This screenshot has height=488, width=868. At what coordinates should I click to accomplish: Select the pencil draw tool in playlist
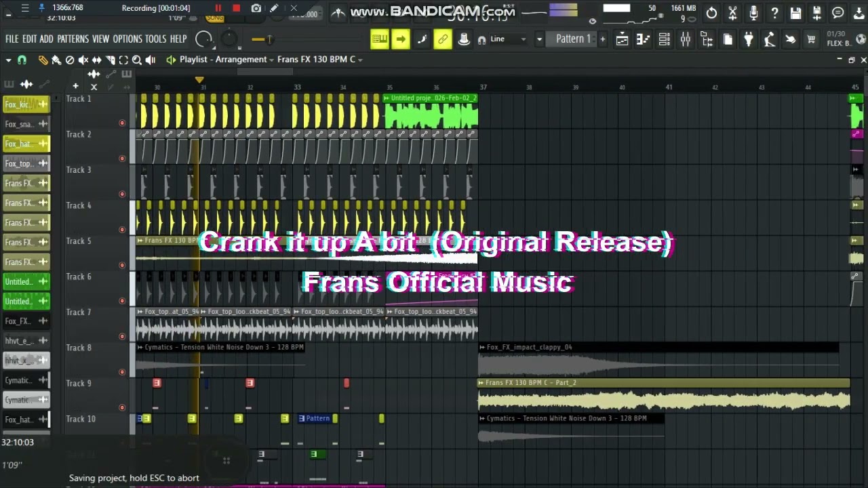43,60
